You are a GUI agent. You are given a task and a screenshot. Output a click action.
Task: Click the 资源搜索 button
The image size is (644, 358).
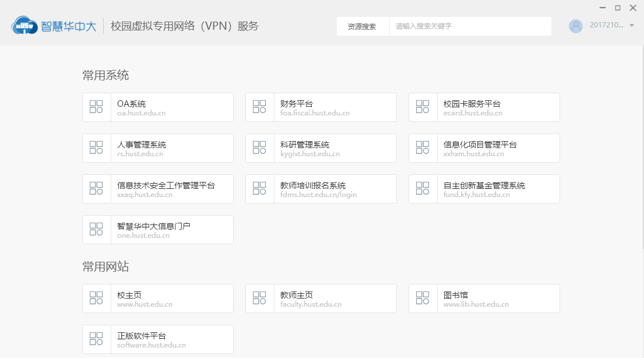tap(363, 26)
